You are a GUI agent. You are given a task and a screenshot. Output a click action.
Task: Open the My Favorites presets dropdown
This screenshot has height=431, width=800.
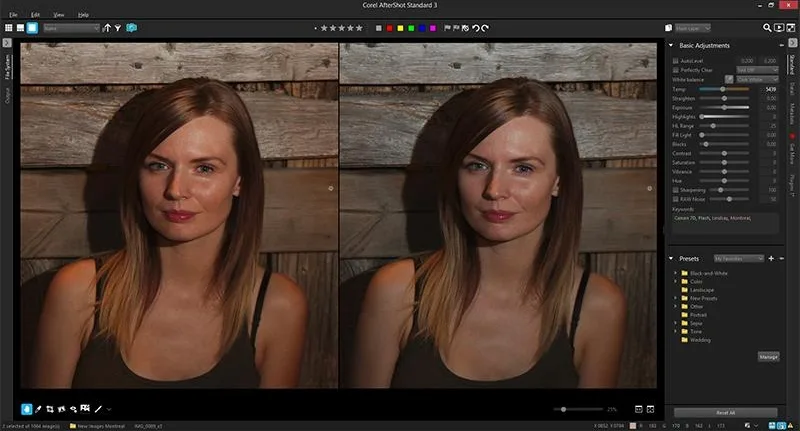[x=739, y=259]
